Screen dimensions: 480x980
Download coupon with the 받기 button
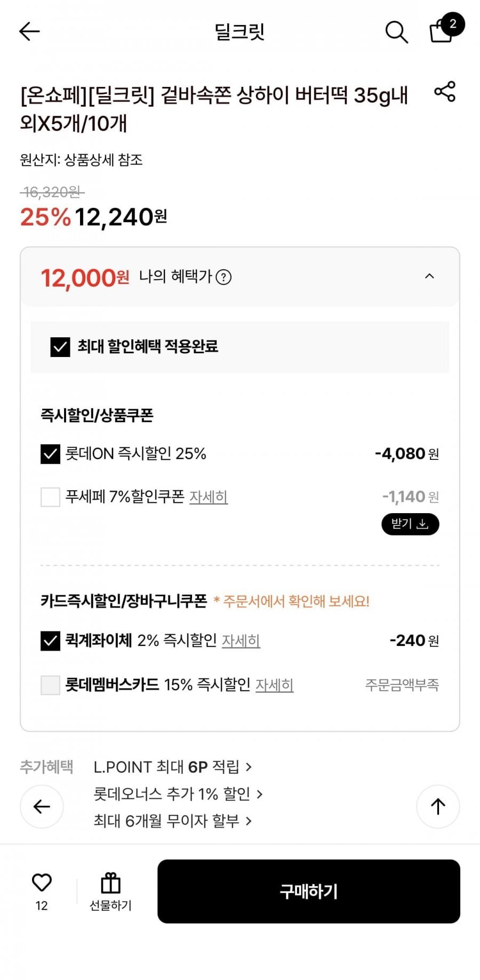[410, 524]
